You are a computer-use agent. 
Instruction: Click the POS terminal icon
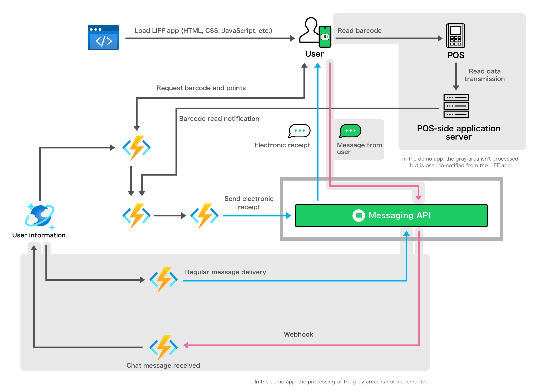click(x=455, y=36)
